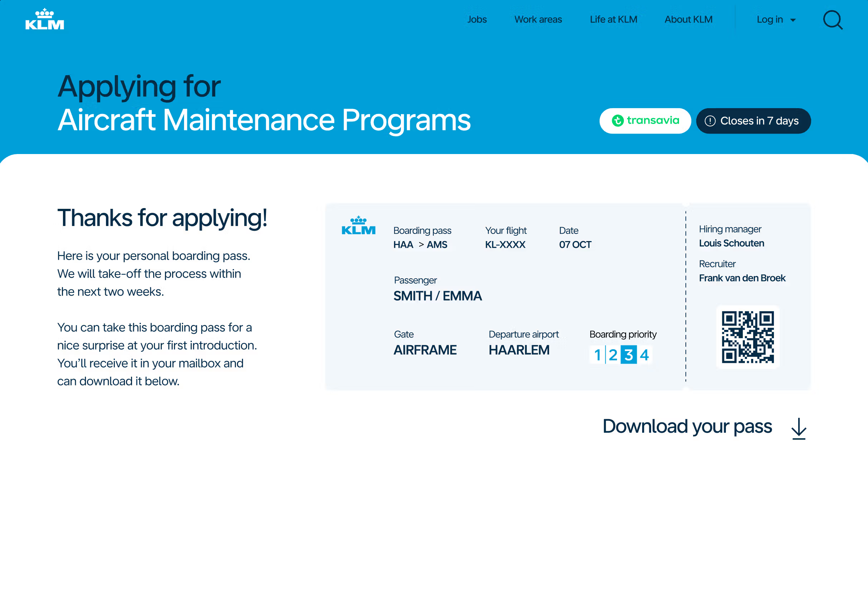This screenshot has height=600, width=868.
Task: Click the Your flight label
Action: 506,230
